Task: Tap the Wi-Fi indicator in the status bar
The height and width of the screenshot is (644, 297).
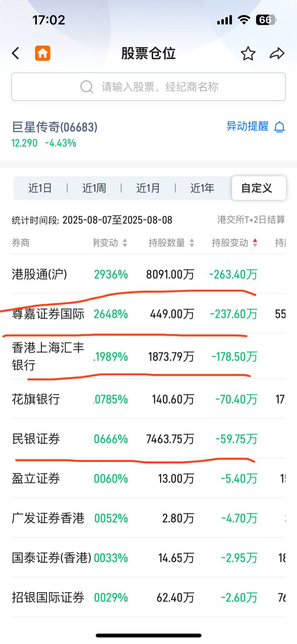Action: coord(244,20)
